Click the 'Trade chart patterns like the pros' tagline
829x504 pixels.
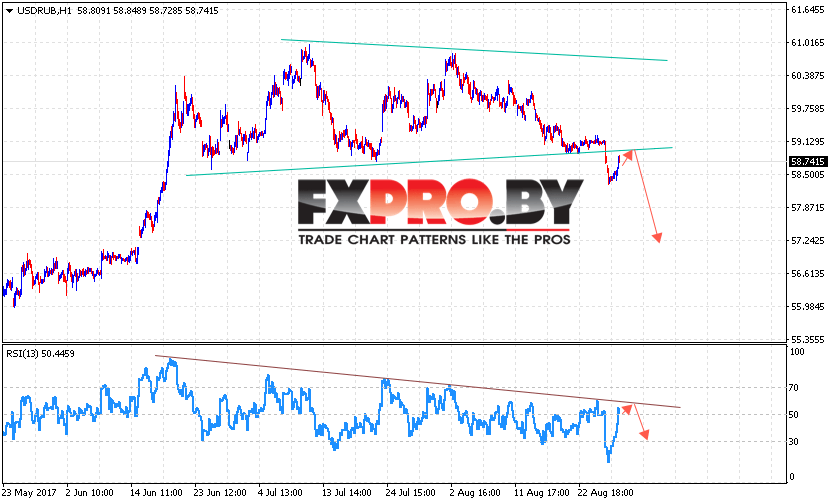[x=434, y=240]
